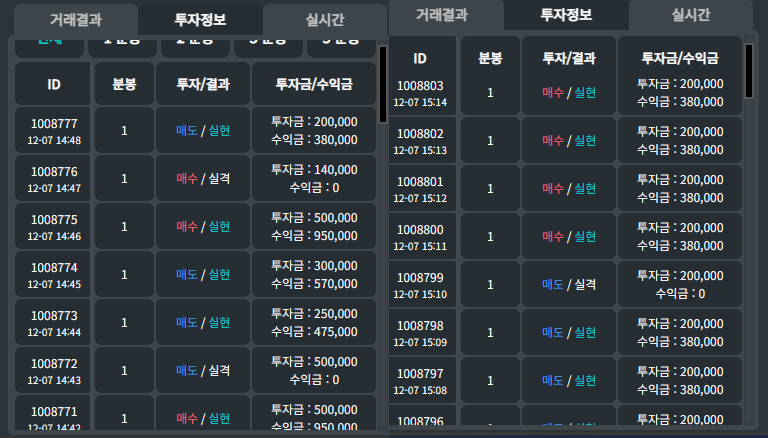Select the right panel 투자정보 tab
Image resolution: width=768 pixels, height=438 pixels.
(x=565, y=14)
